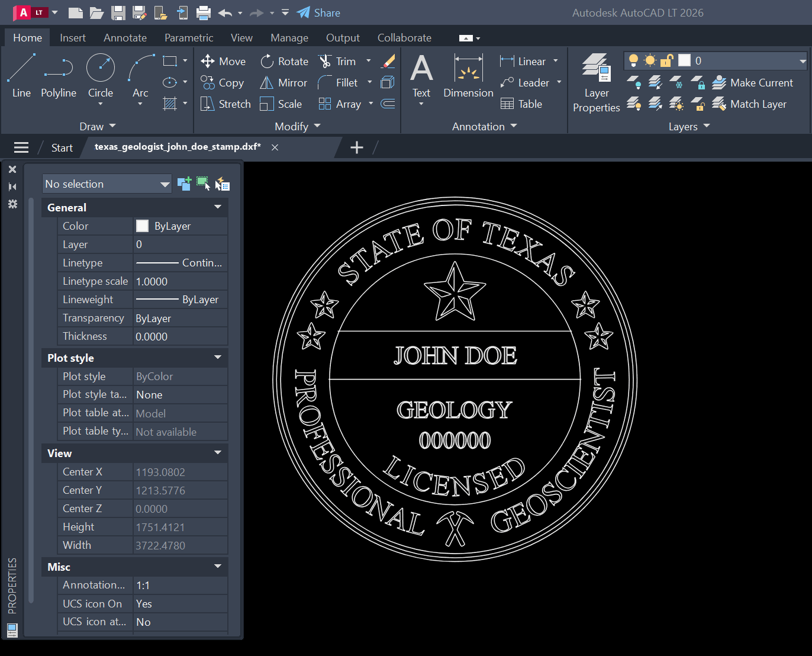Image resolution: width=812 pixels, height=656 pixels.
Task: Click Make Current layer button
Action: [752, 82]
